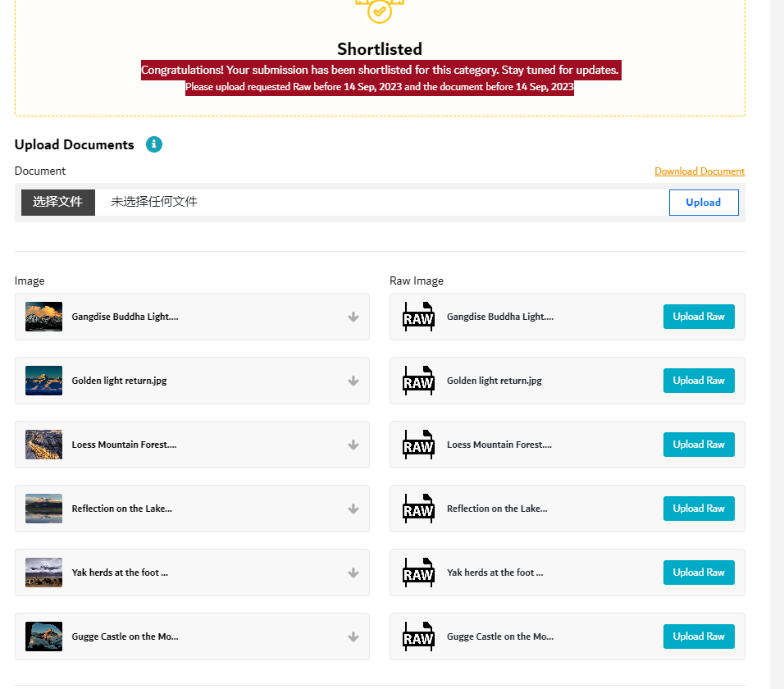Image resolution: width=784 pixels, height=689 pixels.
Task: Click download arrow for Yak herds image
Action: 353,573
